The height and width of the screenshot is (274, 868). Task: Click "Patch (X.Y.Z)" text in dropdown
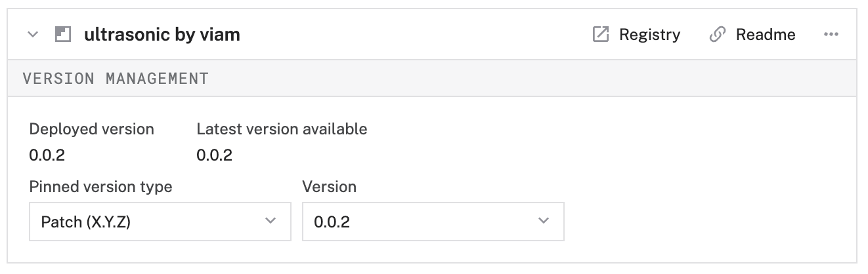tap(86, 222)
